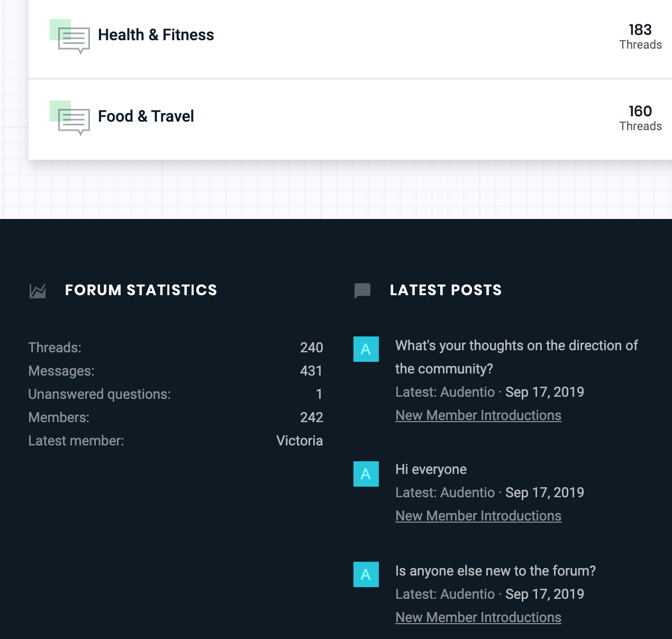Open the Hi everyone thread
672x639 pixels.
point(431,470)
